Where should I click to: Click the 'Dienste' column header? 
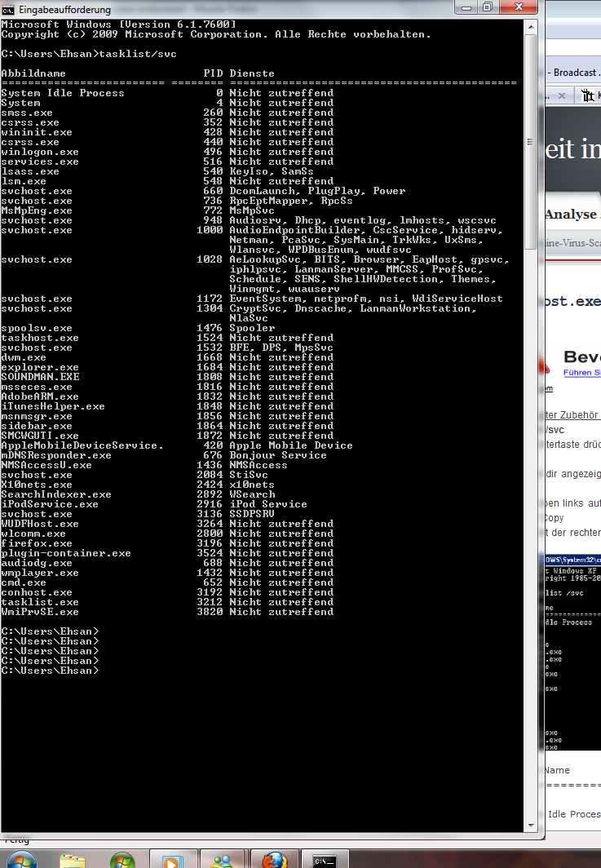(252, 73)
